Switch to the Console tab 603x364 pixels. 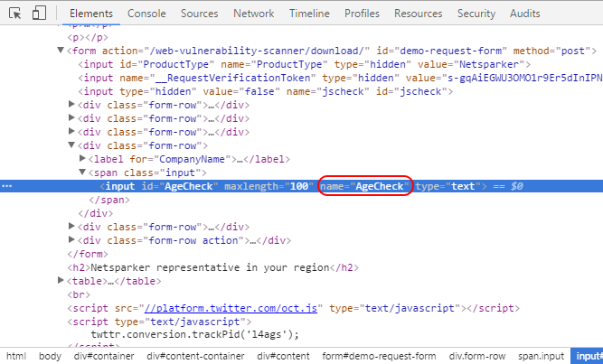pos(146,14)
